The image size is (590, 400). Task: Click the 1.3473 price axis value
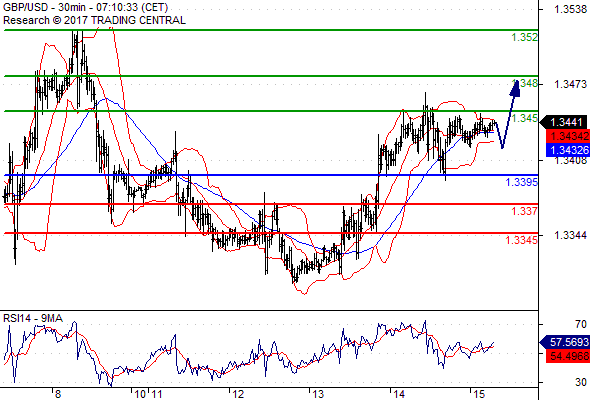(x=570, y=84)
